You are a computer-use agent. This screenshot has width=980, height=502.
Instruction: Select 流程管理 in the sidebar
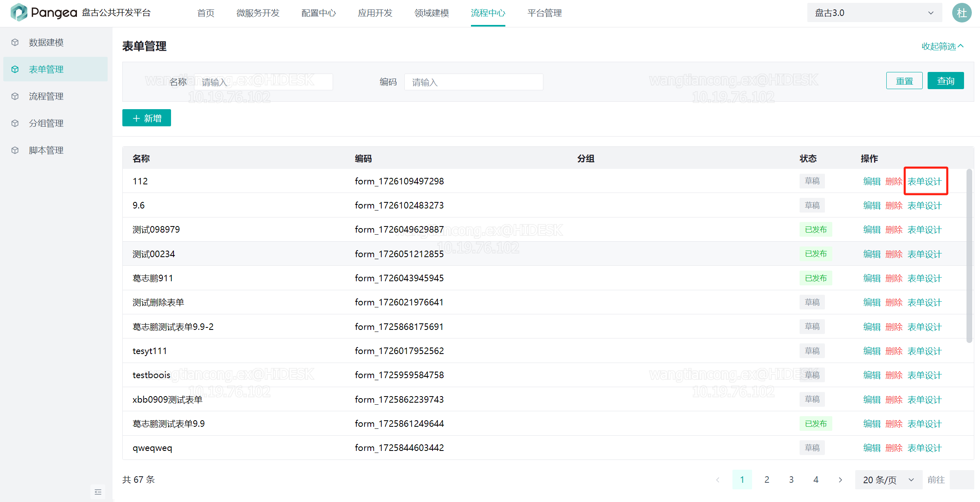pyautogui.click(x=55, y=96)
